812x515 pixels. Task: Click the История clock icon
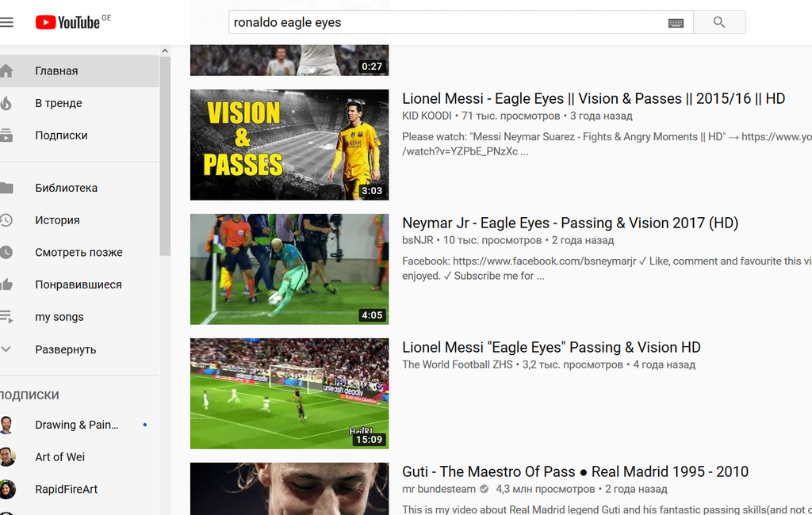(6, 220)
